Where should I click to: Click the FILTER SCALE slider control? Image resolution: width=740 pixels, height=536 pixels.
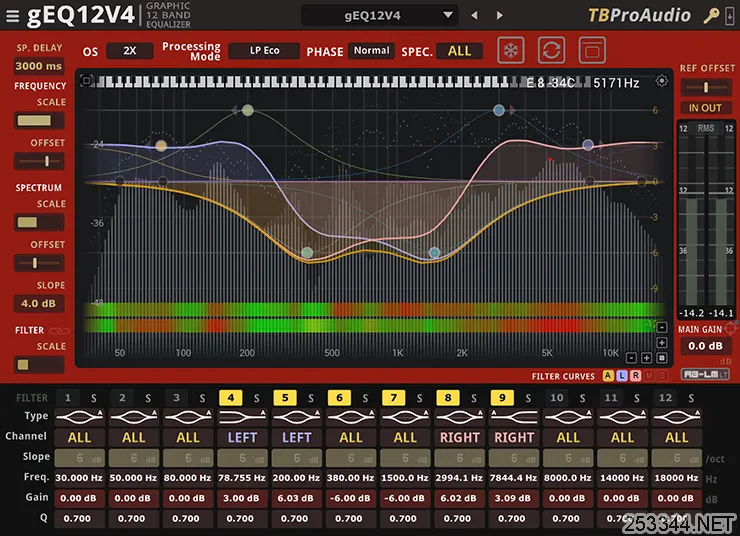(x=39, y=365)
